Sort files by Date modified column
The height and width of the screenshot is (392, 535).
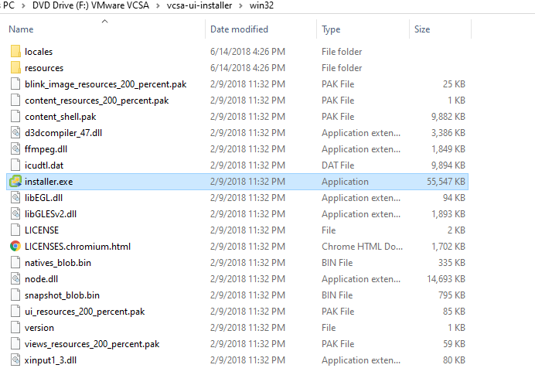[239, 29]
